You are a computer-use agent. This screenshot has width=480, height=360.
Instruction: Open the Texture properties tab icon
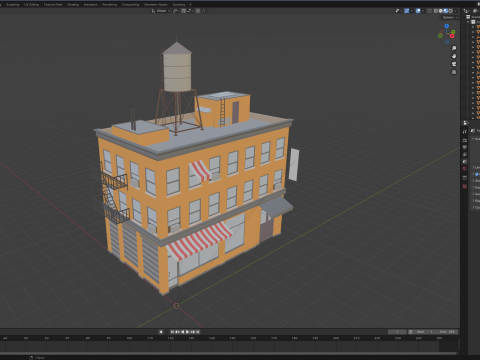coord(465,186)
